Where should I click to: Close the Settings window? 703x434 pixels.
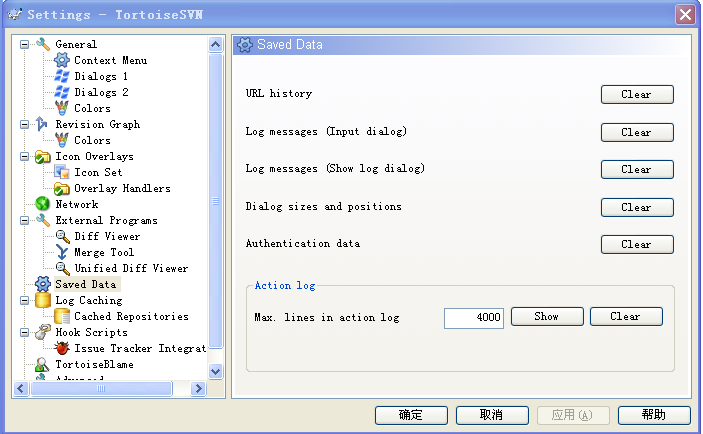[x=686, y=15]
